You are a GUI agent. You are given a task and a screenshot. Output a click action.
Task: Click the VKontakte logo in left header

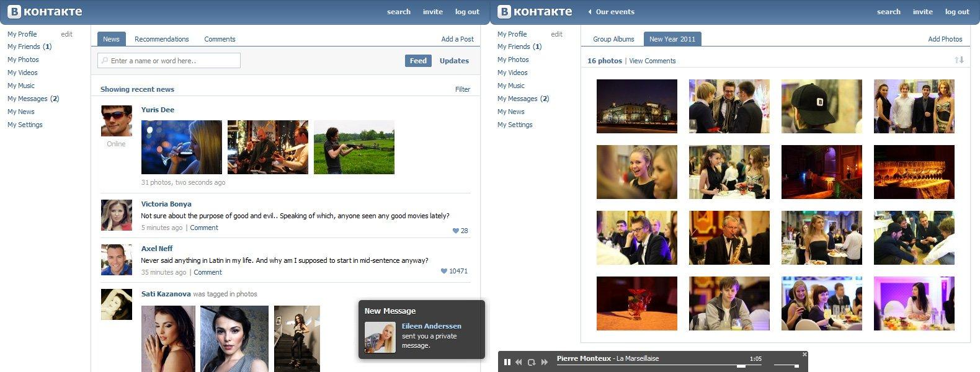[x=45, y=12]
